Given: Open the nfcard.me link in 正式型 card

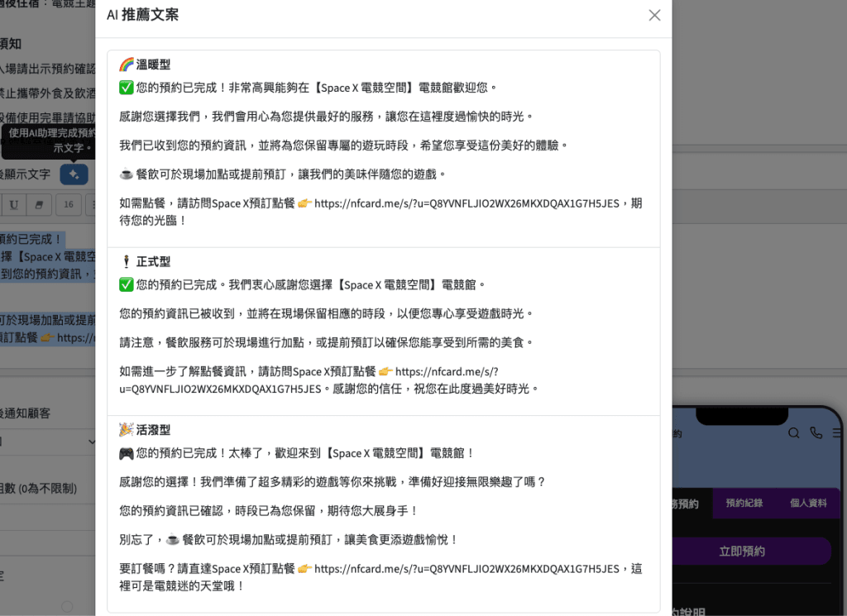Looking at the screenshot, I should pos(309,380).
